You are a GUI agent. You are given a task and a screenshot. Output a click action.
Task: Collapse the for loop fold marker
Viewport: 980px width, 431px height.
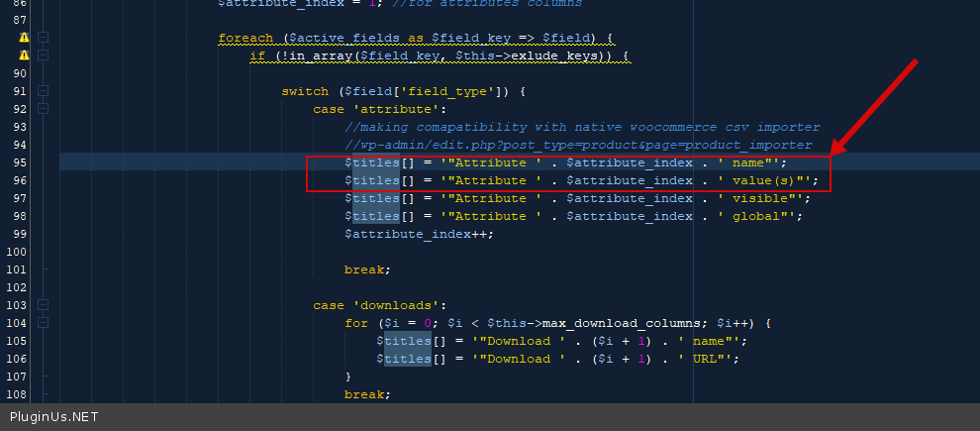(44, 323)
